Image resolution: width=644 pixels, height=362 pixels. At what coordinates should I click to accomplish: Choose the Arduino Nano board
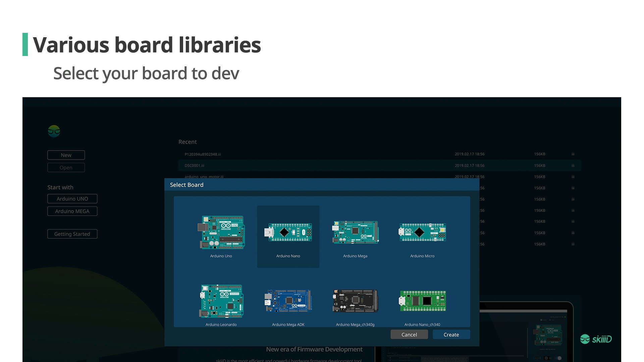pyautogui.click(x=288, y=232)
